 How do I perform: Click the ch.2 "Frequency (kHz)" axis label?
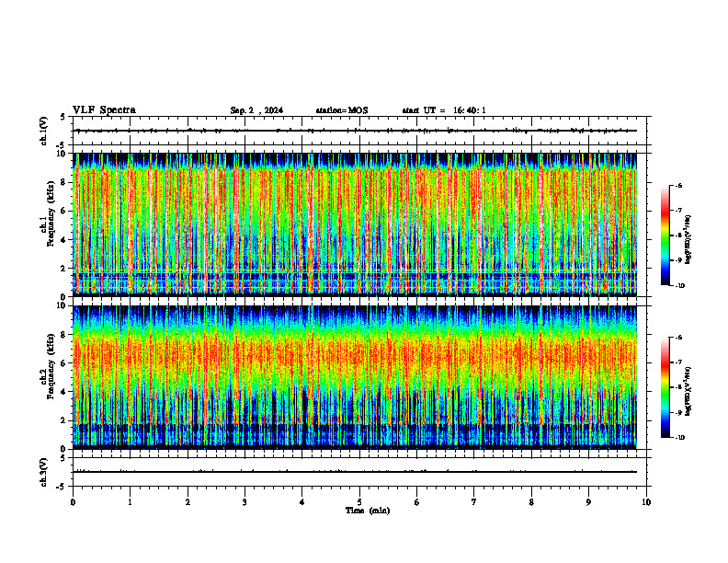pos(51,366)
